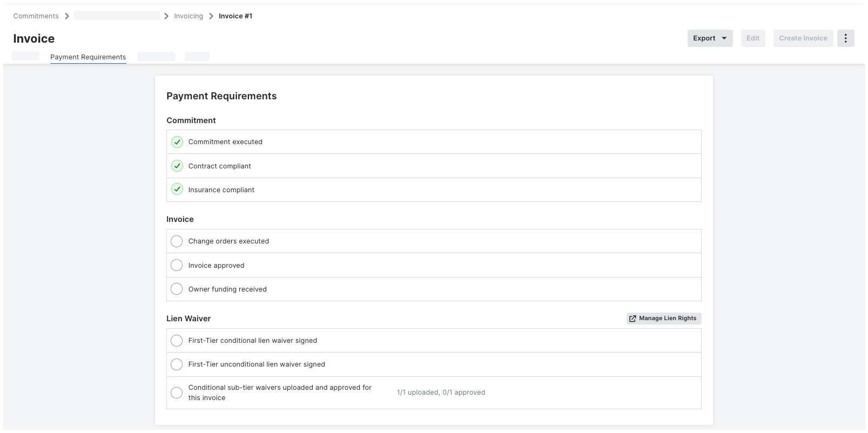Click the Create Invoice button
Image resolution: width=868 pixels, height=433 pixels.
(803, 38)
